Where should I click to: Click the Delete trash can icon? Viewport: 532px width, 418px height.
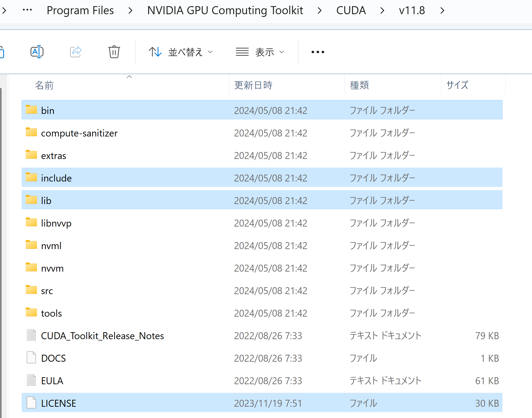pyautogui.click(x=114, y=52)
